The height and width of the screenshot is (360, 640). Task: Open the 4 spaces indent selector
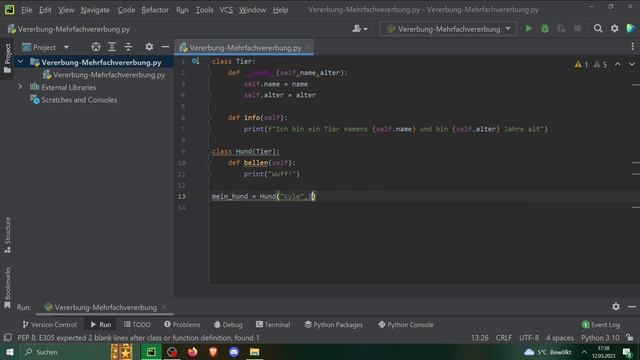click(x=560, y=338)
